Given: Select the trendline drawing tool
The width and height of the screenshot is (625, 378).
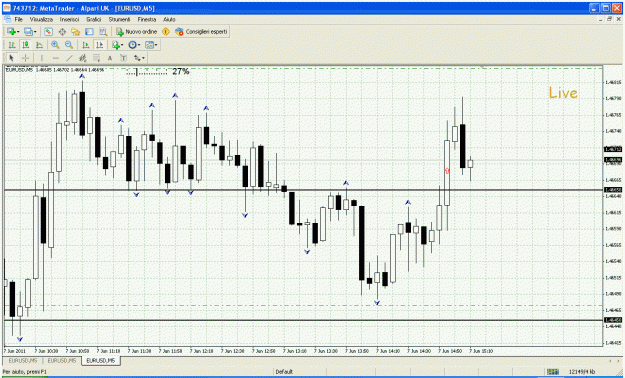Looking at the screenshot, I should pos(69,58).
